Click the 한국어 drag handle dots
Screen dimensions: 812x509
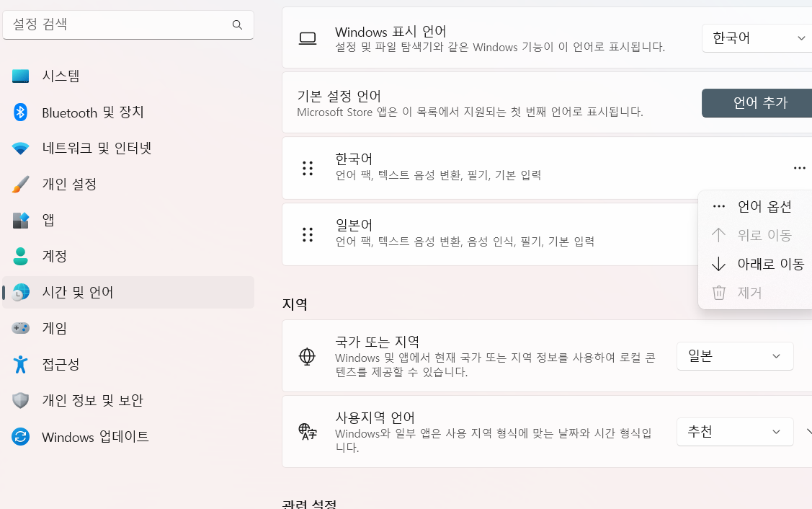(308, 168)
